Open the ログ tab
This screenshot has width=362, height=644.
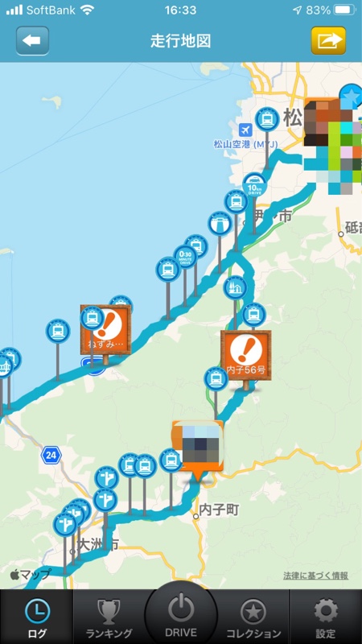[x=37, y=617]
